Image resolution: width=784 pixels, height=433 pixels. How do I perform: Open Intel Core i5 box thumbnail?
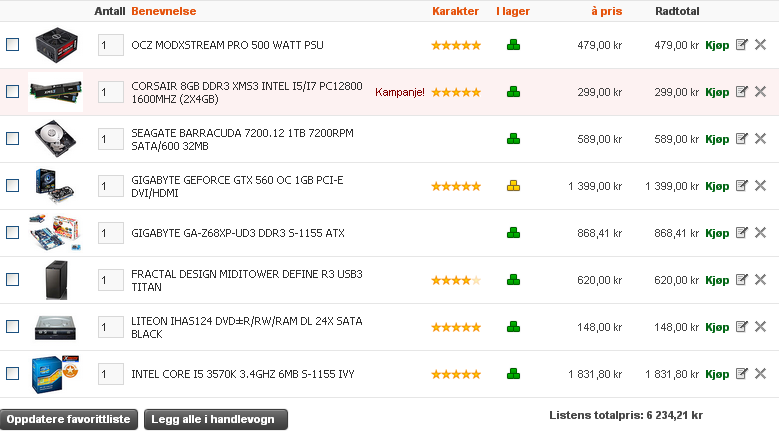tap(56, 374)
